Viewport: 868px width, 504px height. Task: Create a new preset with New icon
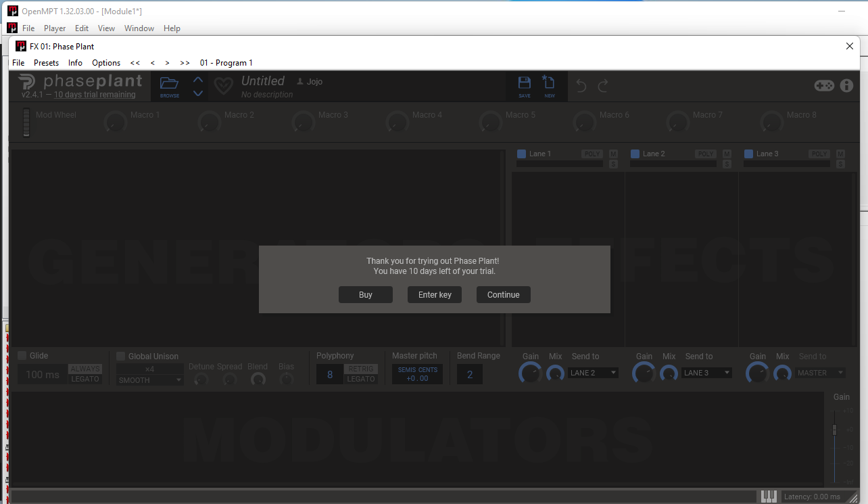(549, 85)
